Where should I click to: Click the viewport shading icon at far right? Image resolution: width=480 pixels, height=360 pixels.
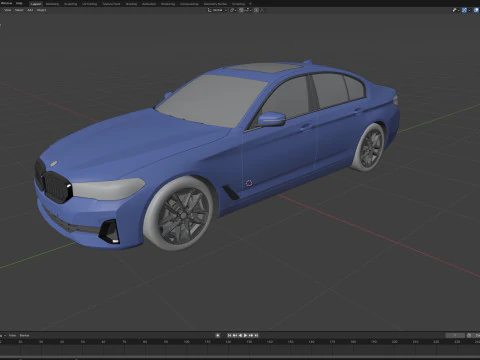coord(477,10)
